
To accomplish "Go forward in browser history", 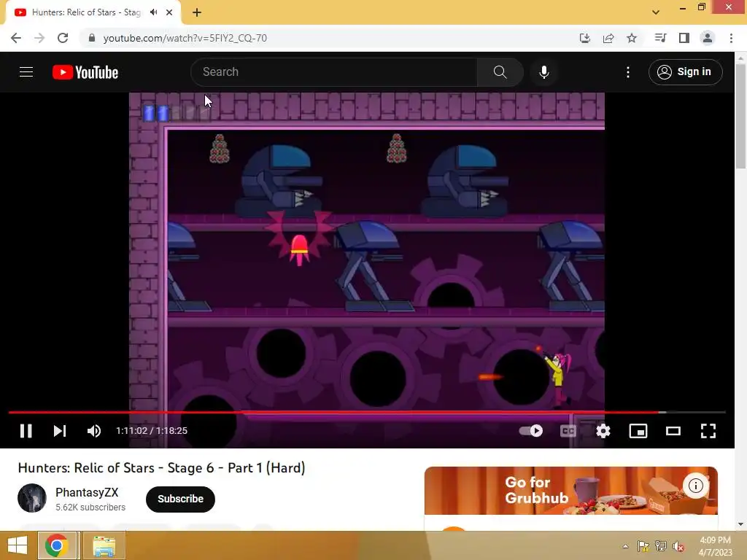I will (x=39, y=38).
